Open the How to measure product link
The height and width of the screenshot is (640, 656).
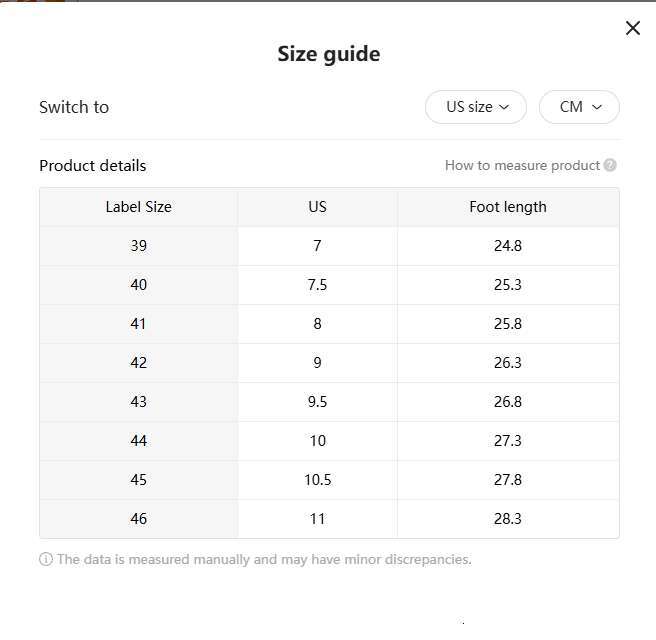click(x=522, y=165)
